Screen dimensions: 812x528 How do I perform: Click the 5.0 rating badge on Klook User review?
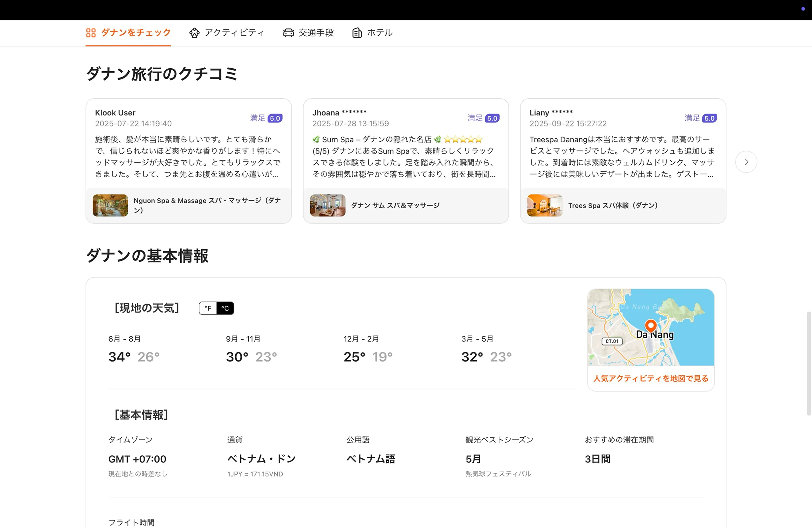pyautogui.click(x=275, y=118)
